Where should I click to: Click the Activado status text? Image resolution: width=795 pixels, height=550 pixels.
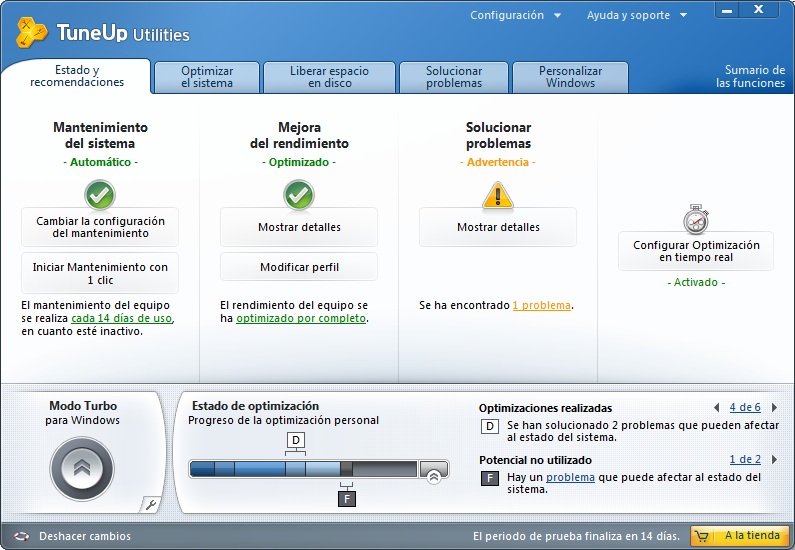coord(696,282)
